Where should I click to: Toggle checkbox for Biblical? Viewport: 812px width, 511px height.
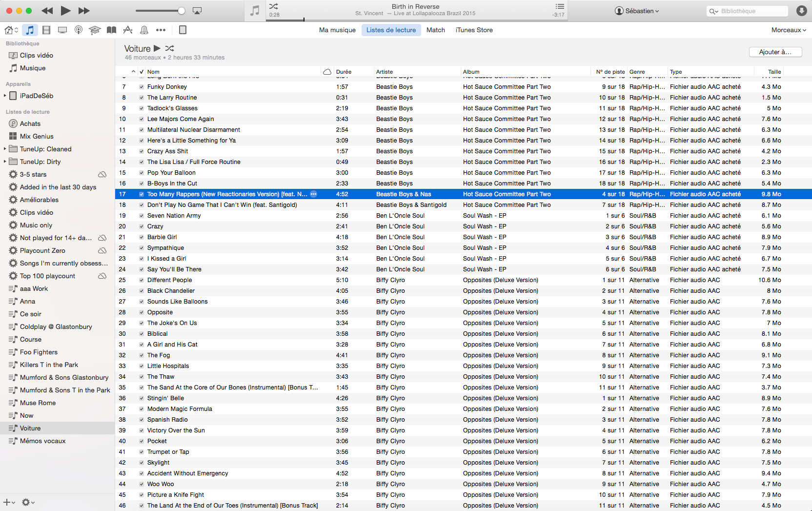[142, 334]
